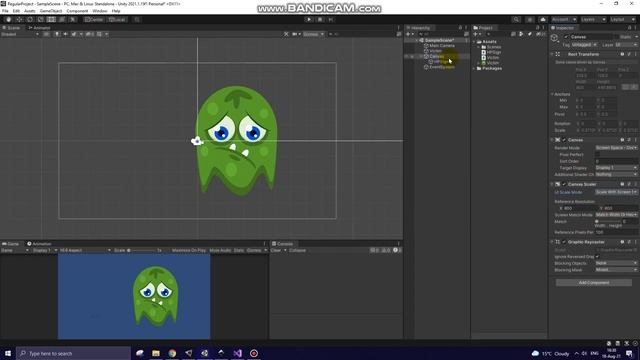Toggle the Center pivot mode button

click(93, 20)
